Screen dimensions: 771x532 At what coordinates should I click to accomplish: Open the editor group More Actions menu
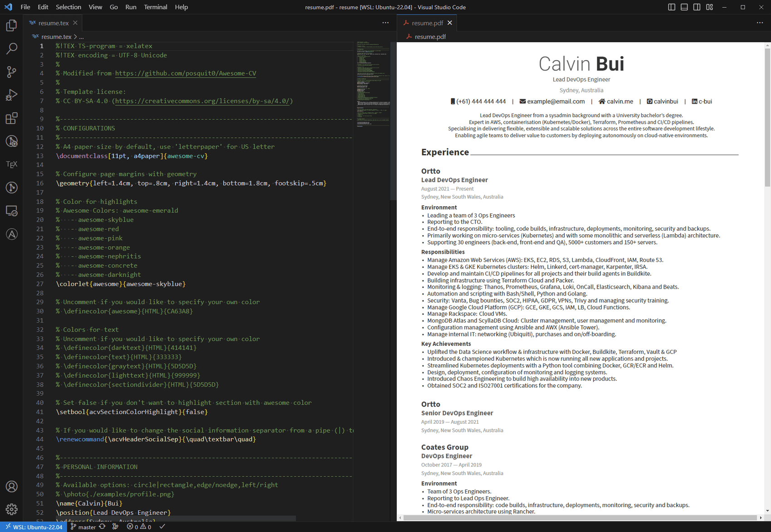tap(385, 23)
